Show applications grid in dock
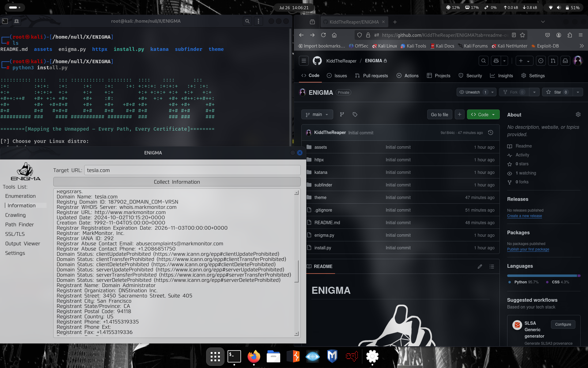Viewport: 588px width, 368px height. tap(215, 356)
